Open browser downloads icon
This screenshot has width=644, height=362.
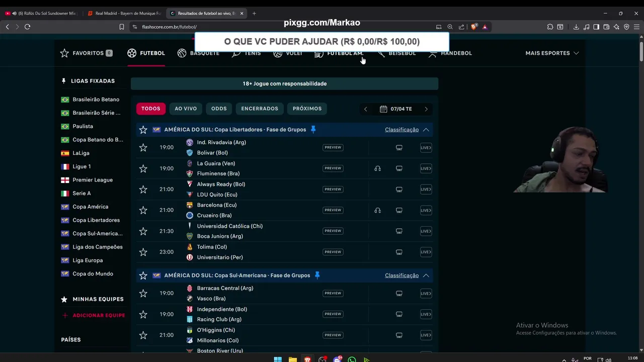point(576,27)
